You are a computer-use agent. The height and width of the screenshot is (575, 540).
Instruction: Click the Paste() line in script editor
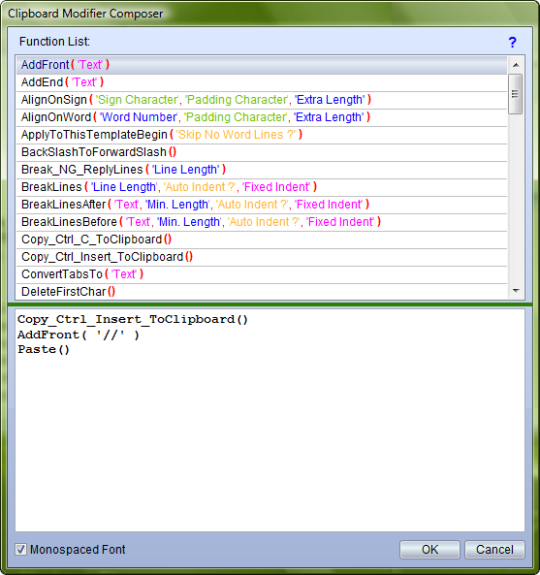(43, 349)
